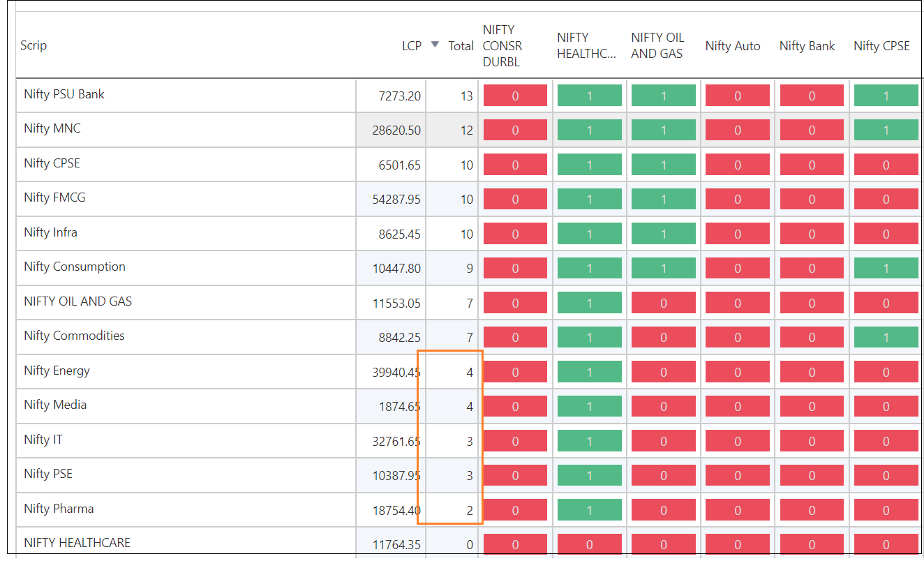This screenshot has height=561, width=924.
Task: Click LCP value 28620.50
Action: [x=396, y=130]
